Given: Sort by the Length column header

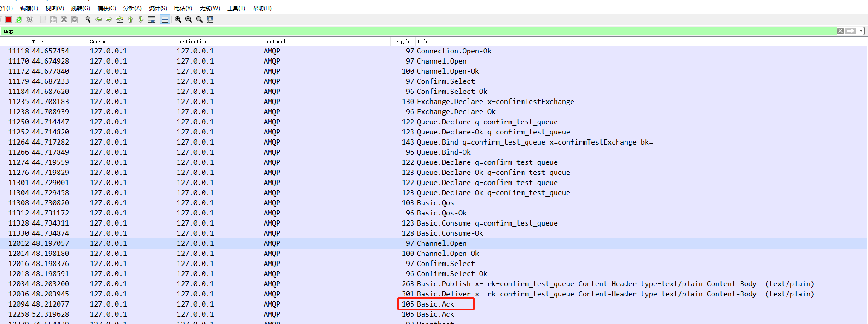Looking at the screenshot, I should 403,41.
